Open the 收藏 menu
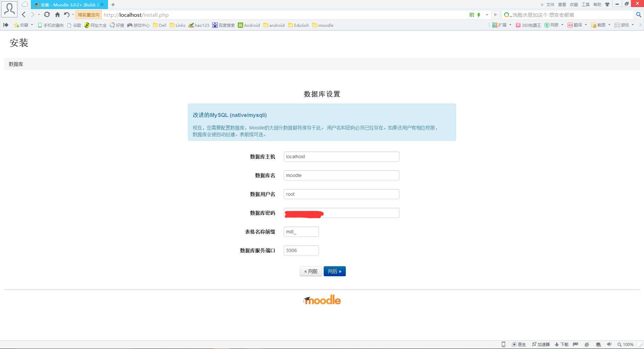This screenshot has height=349, width=644. point(574,5)
